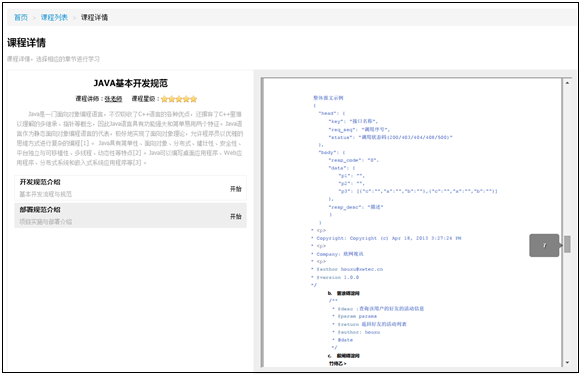Click the page number 7 indicator

544,245
